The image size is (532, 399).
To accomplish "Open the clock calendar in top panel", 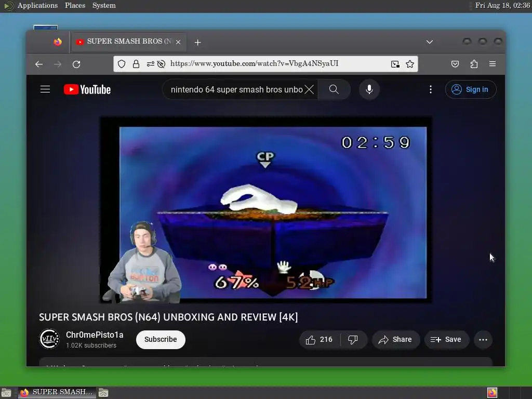I will pyautogui.click(x=502, y=5).
